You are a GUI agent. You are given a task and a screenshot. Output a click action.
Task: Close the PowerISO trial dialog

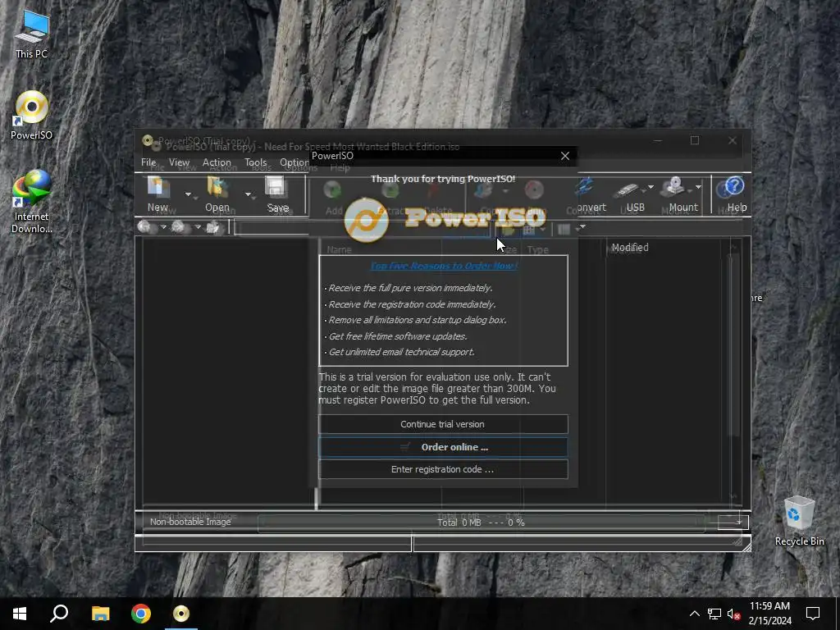pos(565,156)
